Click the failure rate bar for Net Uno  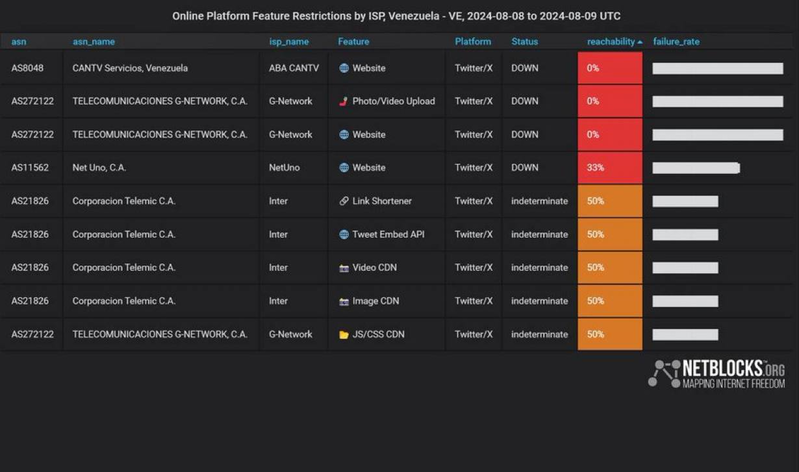coord(696,168)
